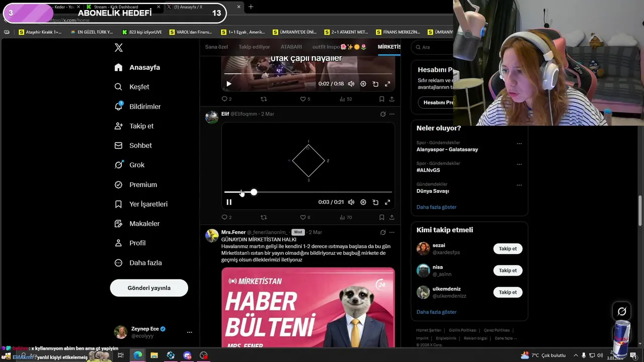Mute the top video volume icon
Screen dimensions: 644x362
351,84
